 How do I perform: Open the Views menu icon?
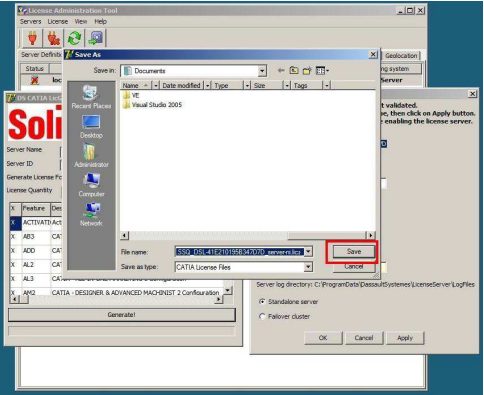click(x=322, y=70)
